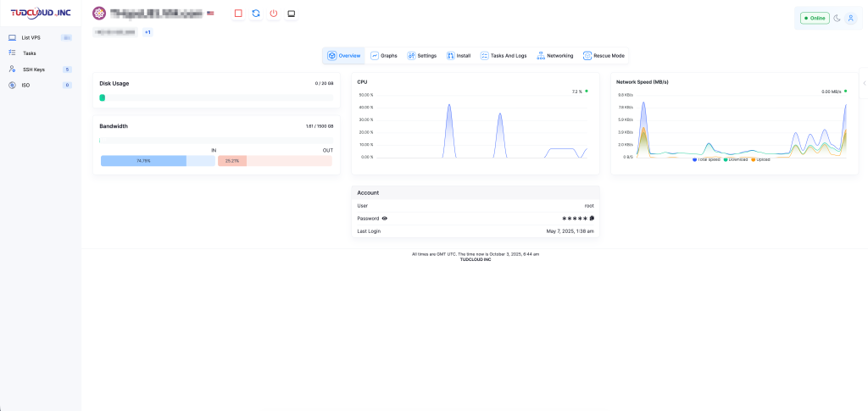The width and height of the screenshot is (868, 411).
Task: Open the user profile icon
Action: pos(851,18)
